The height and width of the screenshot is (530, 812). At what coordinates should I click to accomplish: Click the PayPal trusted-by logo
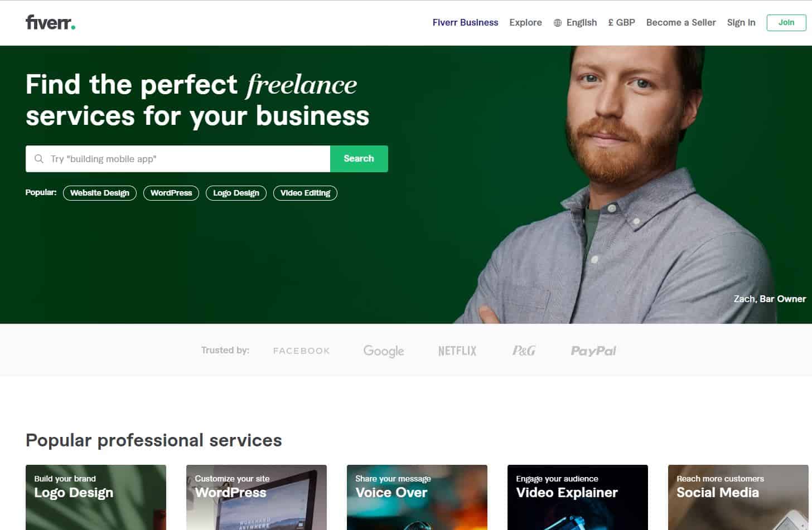pyautogui.click(x=593, y=351)
